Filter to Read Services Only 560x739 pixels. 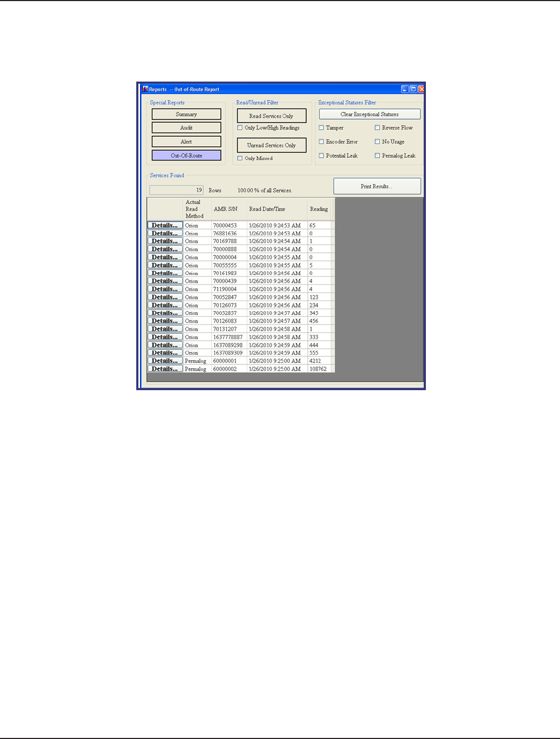[271, 116]
